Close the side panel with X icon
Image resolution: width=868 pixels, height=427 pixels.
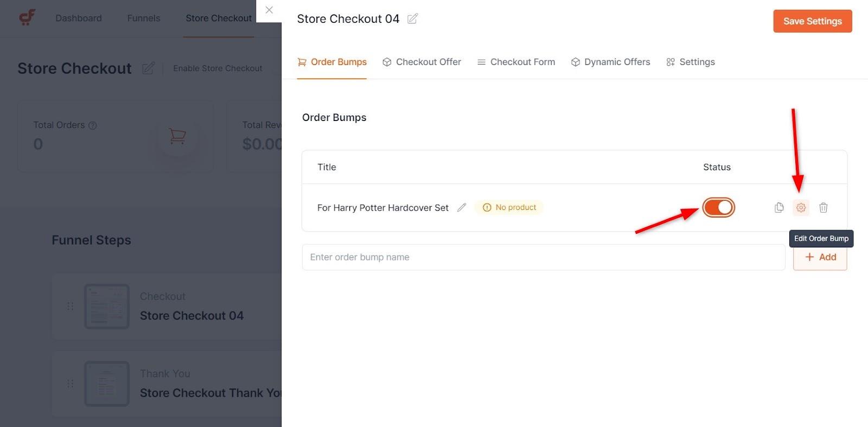click(269, 10)
